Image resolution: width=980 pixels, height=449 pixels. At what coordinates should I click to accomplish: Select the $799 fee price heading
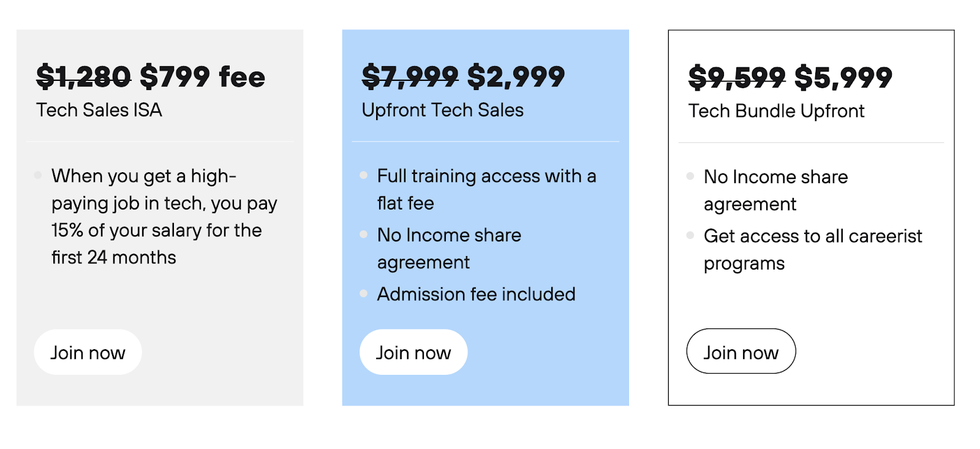203,77
